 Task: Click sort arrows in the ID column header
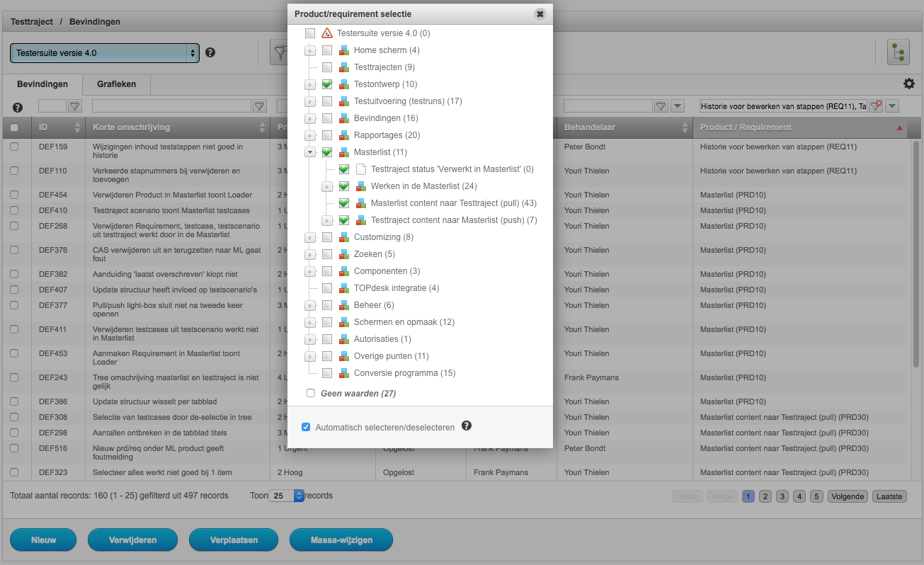pos(77,127)
